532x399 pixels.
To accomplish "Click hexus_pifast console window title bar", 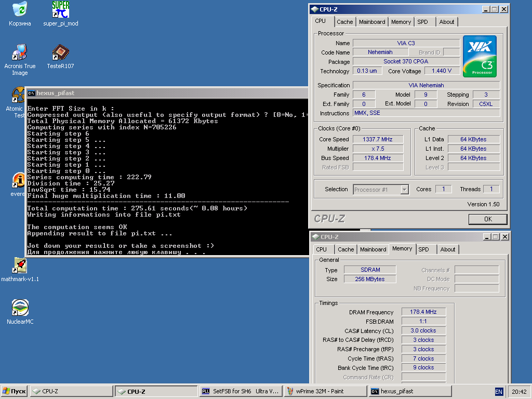I will coord(167,93).
